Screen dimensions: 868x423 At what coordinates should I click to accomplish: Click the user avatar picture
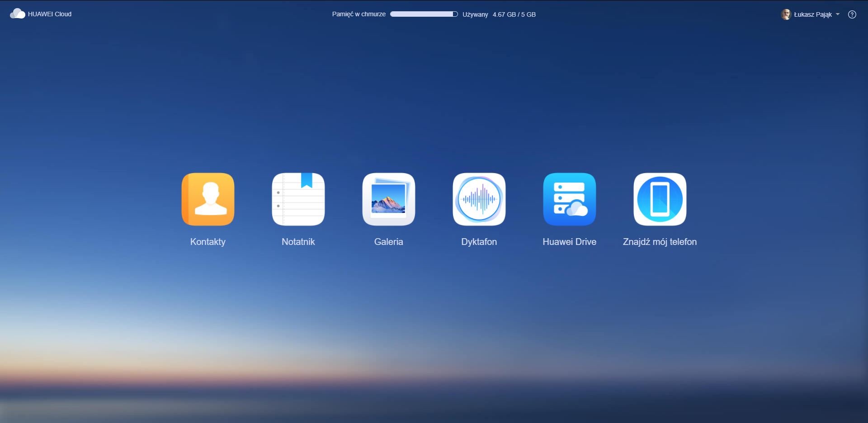tap(786, 14)
